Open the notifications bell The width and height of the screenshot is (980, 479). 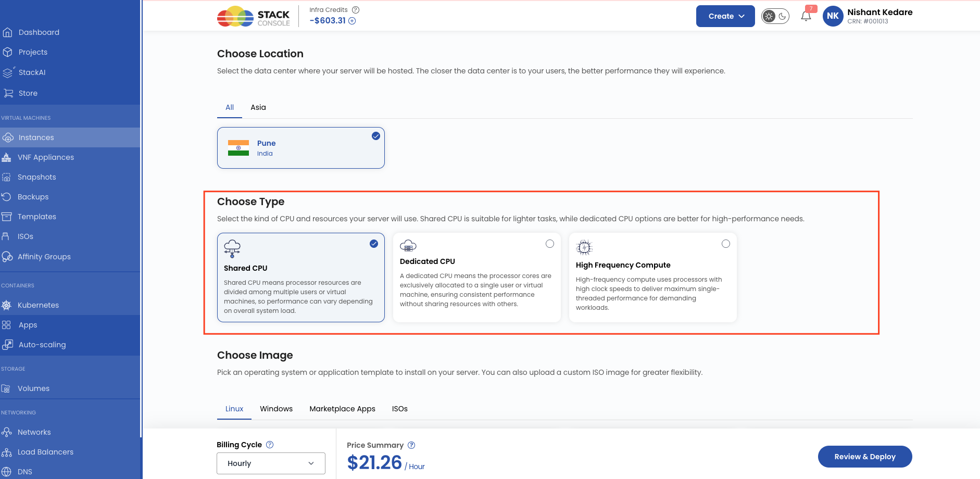click(806, 16)
